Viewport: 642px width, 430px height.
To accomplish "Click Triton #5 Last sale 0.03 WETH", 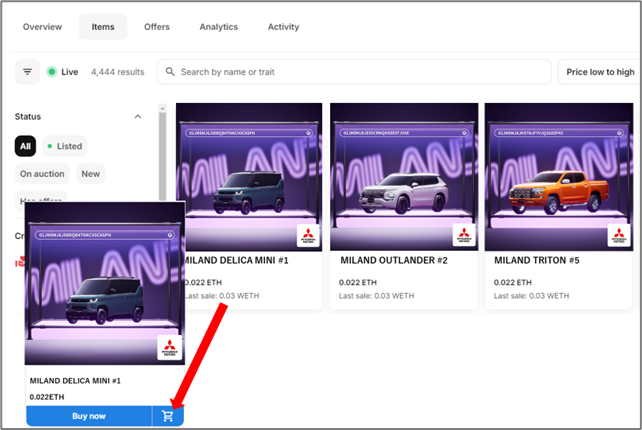I will [531, 296].
